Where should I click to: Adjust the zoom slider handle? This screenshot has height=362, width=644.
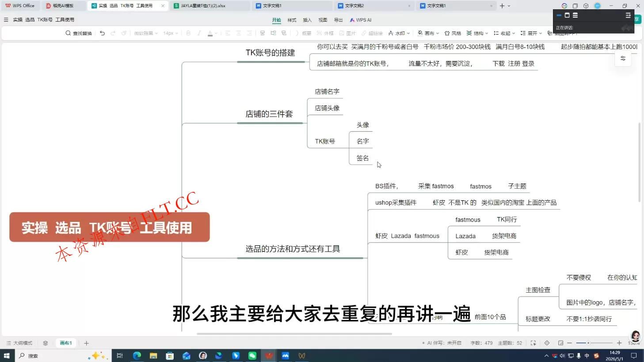tap(588, 343)
